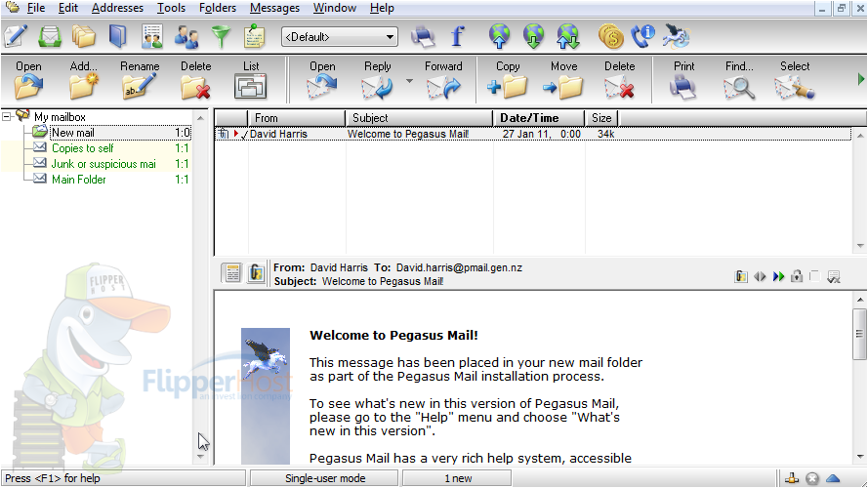
Task: Click Rename folder button
Action: [140, 80]
